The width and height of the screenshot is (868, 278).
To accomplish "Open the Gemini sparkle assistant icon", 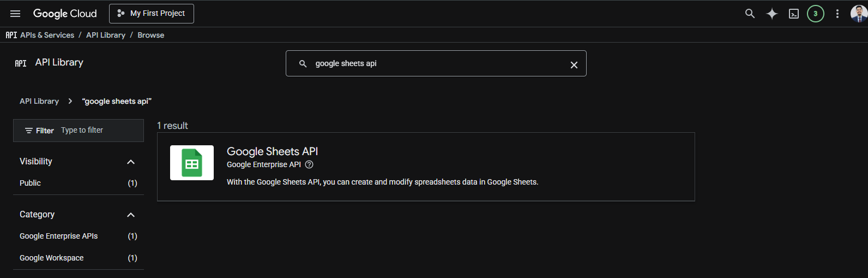I will [771, 14].
